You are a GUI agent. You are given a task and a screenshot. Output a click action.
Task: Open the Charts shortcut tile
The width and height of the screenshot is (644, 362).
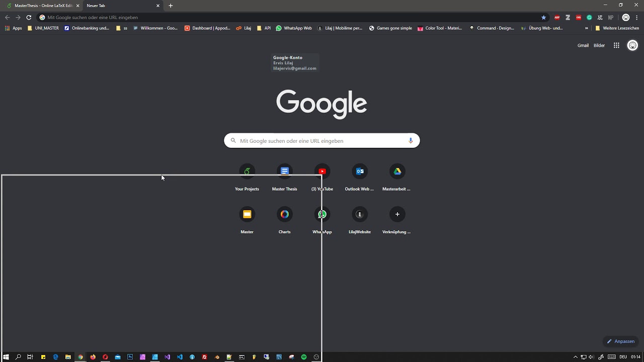284,221
